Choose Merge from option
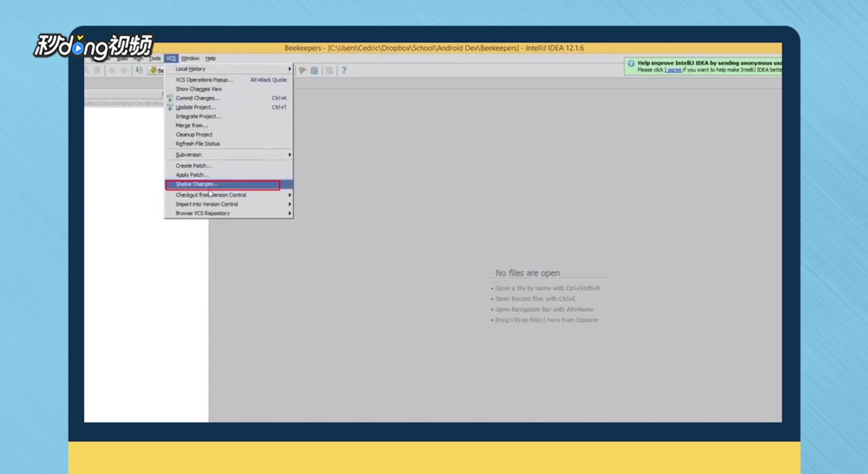Viewport: 868px width, 474px height. pos(229,125)
